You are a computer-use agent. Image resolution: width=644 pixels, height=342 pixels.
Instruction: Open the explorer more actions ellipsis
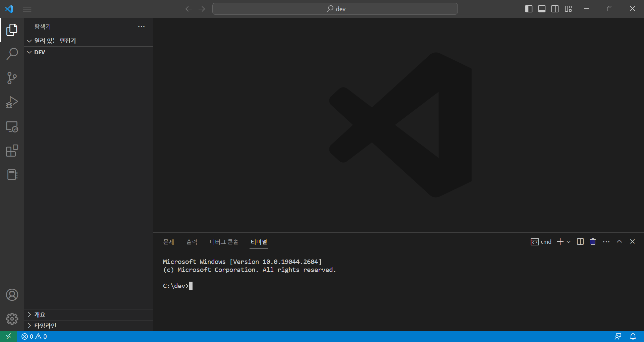(142, 26)
